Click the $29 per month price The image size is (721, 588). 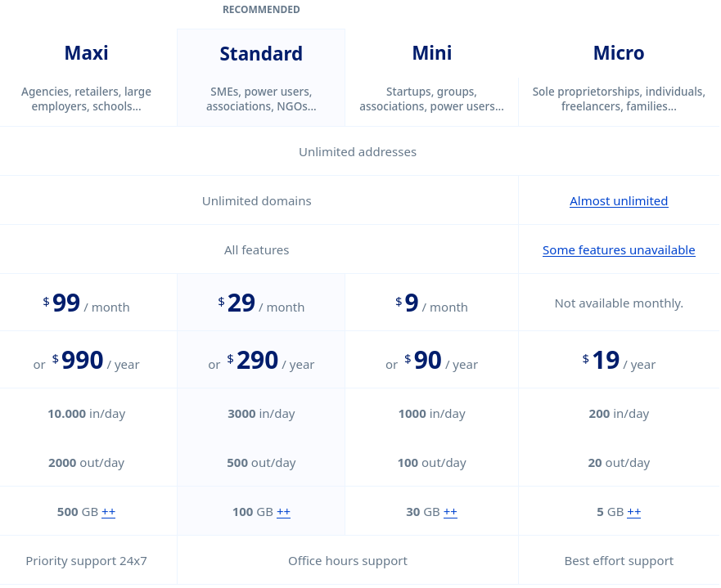click(261, 303)
